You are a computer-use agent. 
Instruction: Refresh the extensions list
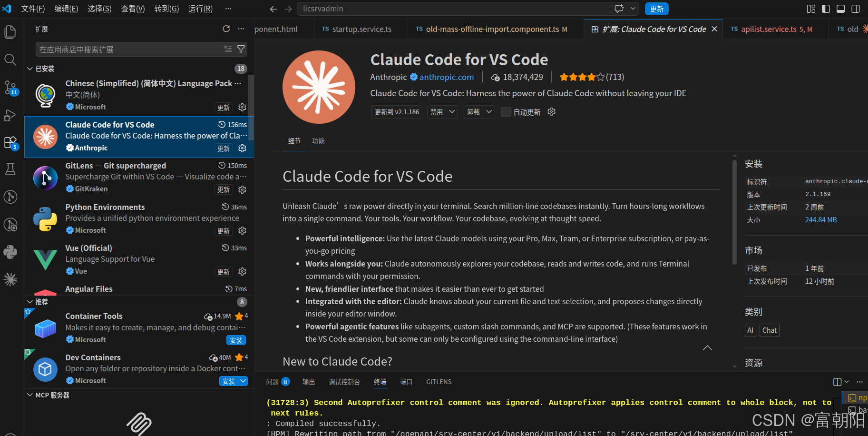tap(226, 29)
